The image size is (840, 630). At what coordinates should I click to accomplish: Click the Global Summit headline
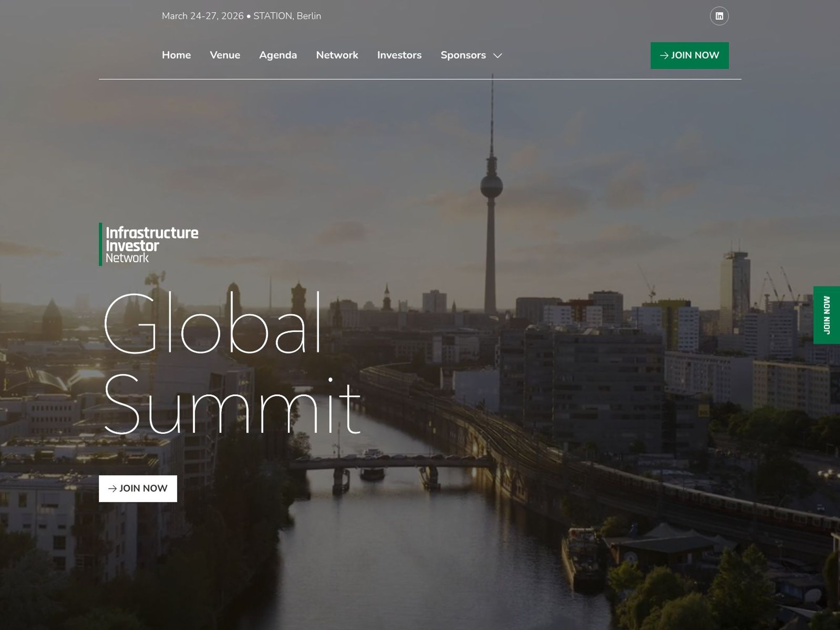pos(232,363)
